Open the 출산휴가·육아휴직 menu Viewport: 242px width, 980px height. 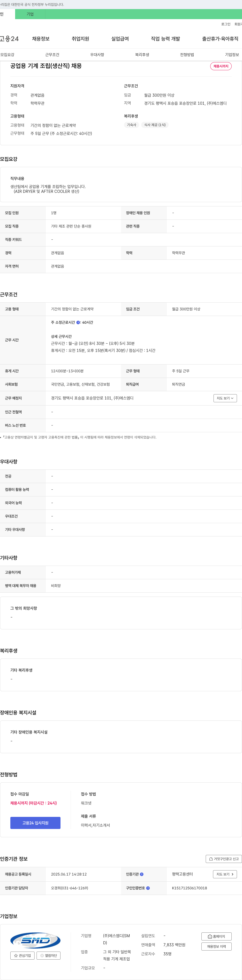[220, 39]
